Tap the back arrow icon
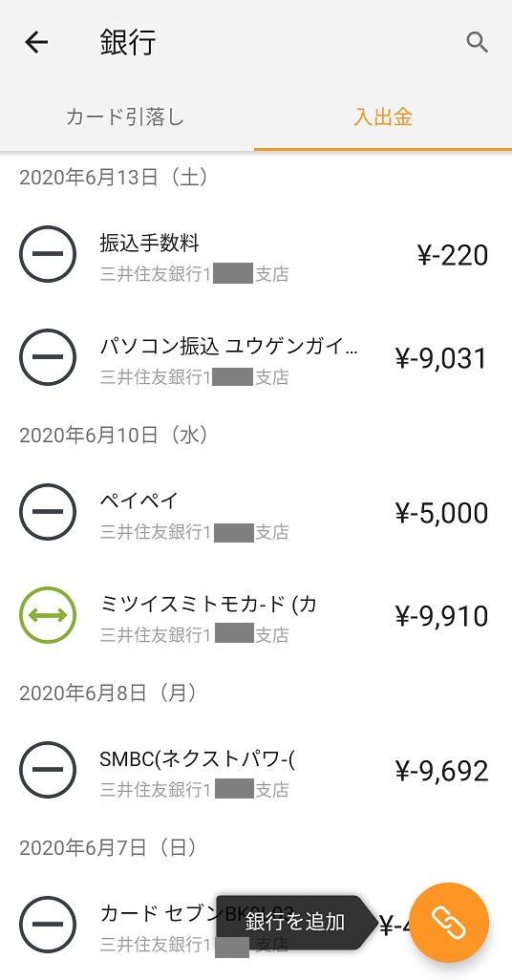Image resolution: width=512 pixels, height=980 pixels. [x=36, y=42]
